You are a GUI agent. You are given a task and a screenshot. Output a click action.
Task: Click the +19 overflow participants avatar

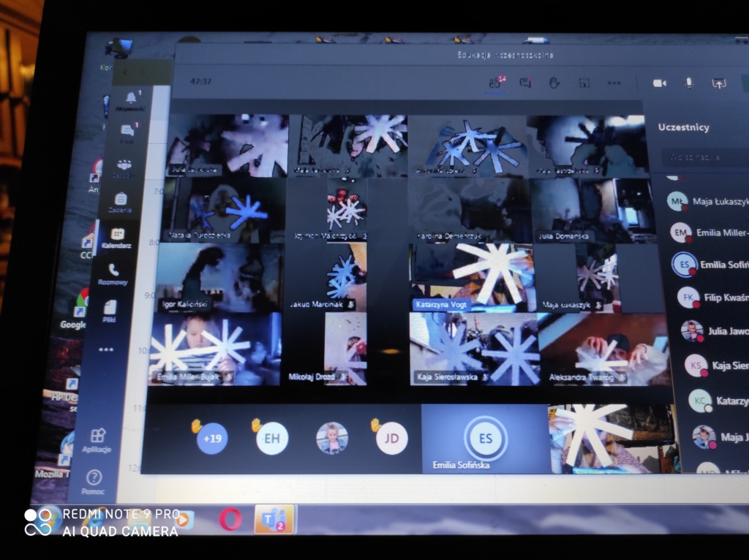tap(212, 438)
